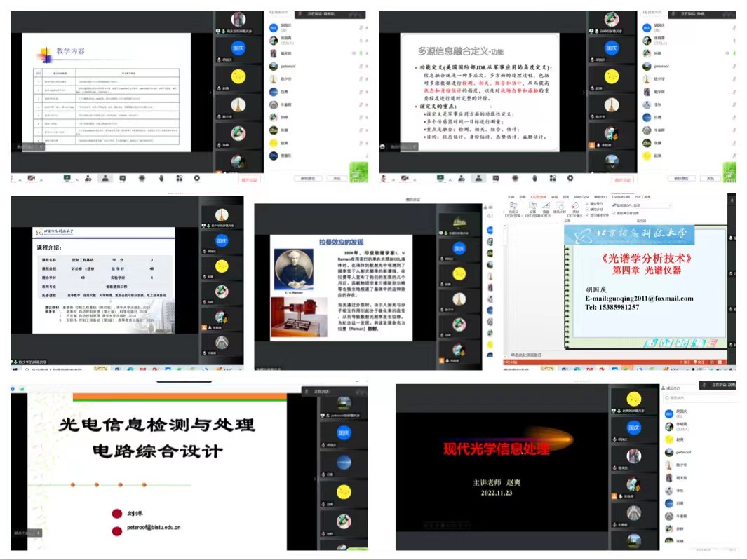Click record icon in 多源信息融合定义 meeting
This screenshot has width=747, height=560.
[x=515, y=178]
